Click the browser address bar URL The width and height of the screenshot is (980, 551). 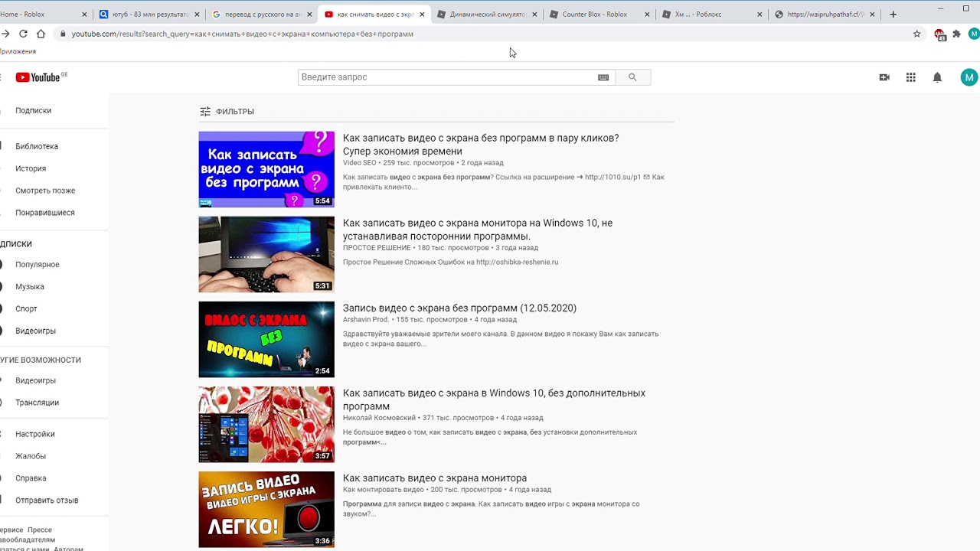tap(242, 34)
